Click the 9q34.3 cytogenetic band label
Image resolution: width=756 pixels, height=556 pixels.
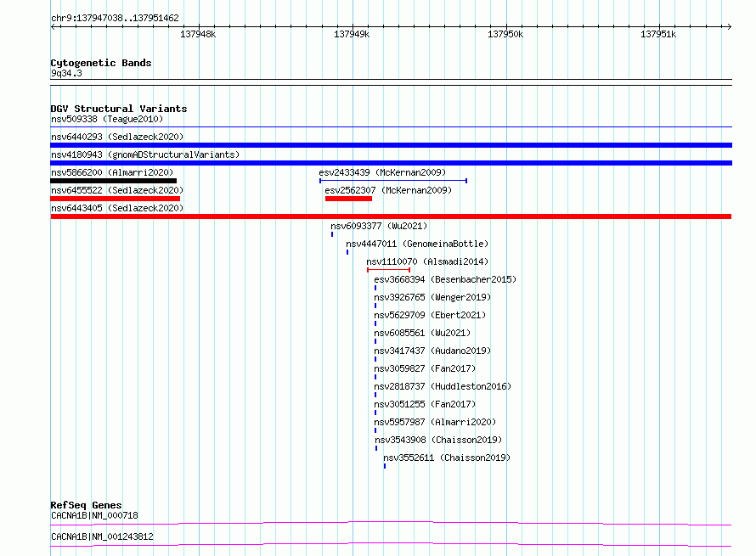66,73
